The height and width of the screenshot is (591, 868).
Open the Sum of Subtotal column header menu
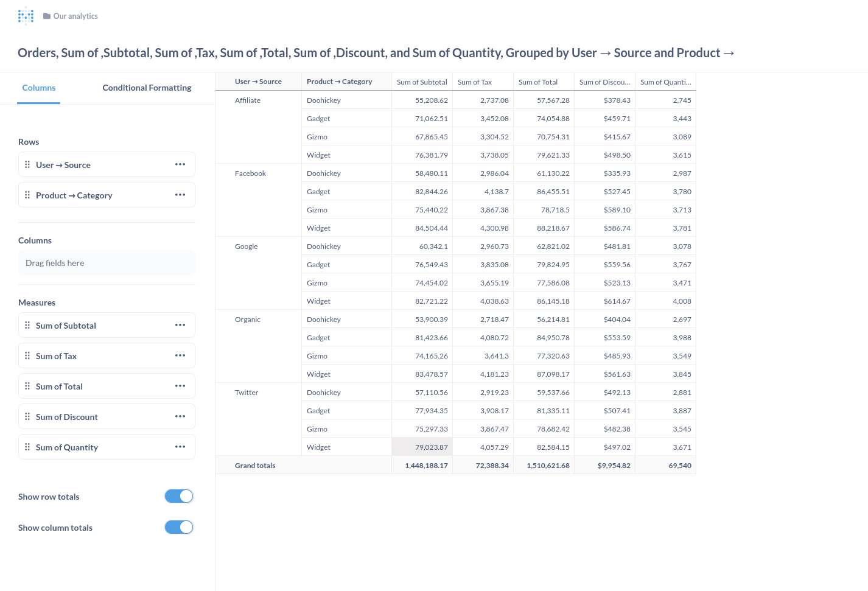422,82
